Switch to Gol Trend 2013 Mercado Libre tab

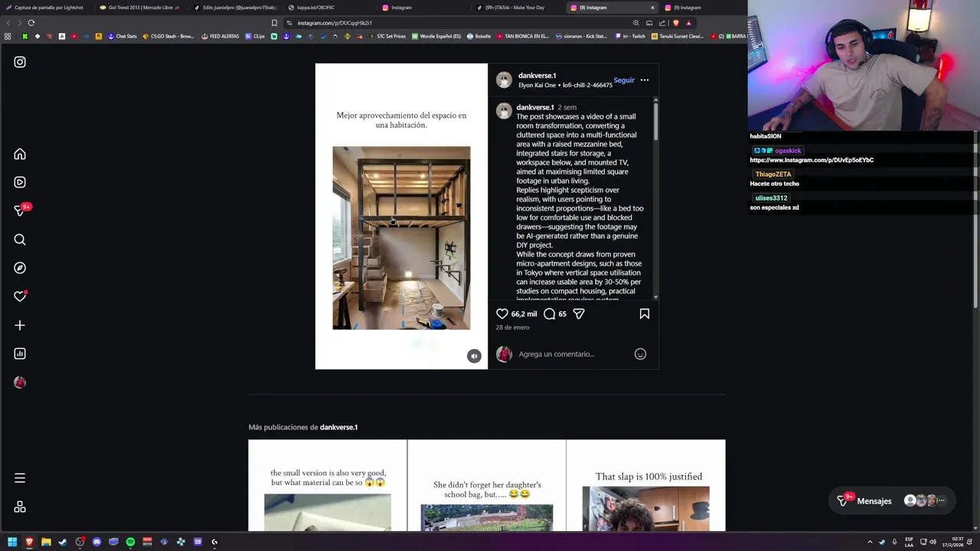click(x=140, y=8)
